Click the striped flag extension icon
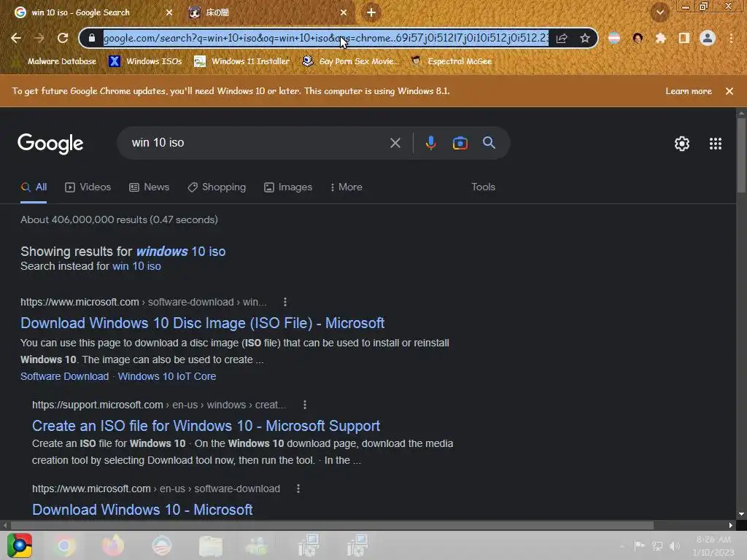747x560 pixels. (x=614, y=38)
